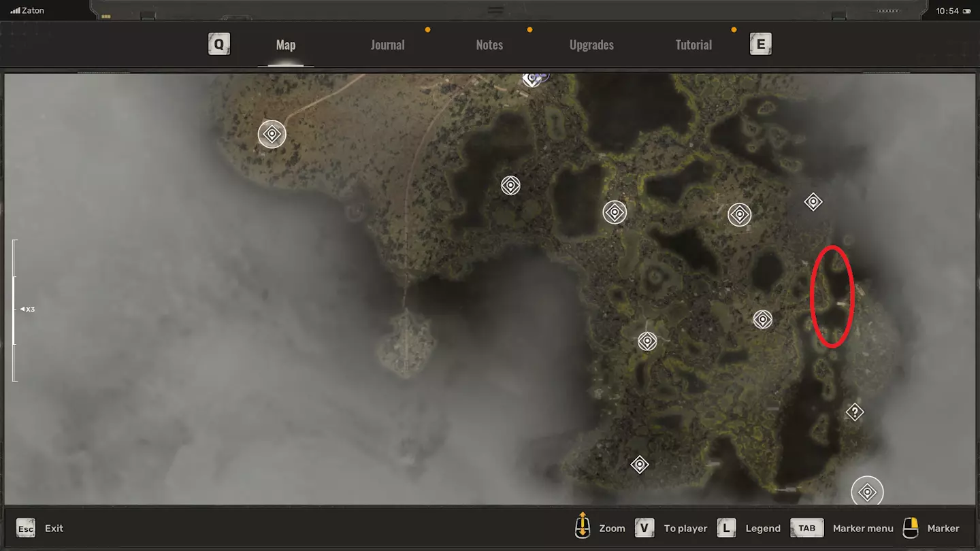Center map with To player
The height and width of the screenshot is (551, 980).
[x=685, y=529]
